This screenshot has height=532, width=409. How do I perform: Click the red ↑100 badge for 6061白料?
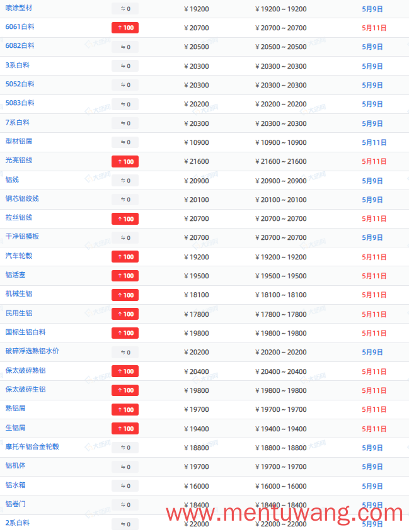[x=125, y=28]
